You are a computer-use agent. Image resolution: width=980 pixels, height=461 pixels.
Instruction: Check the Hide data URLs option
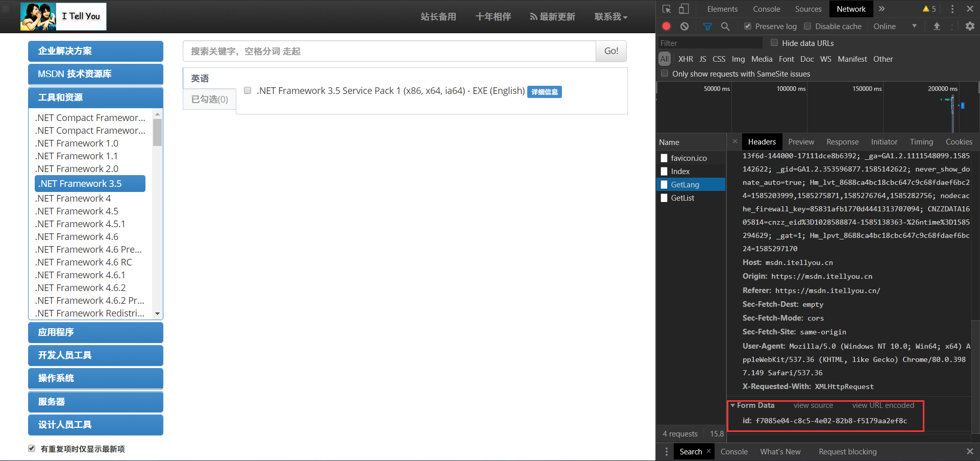[x=774, y=43]
